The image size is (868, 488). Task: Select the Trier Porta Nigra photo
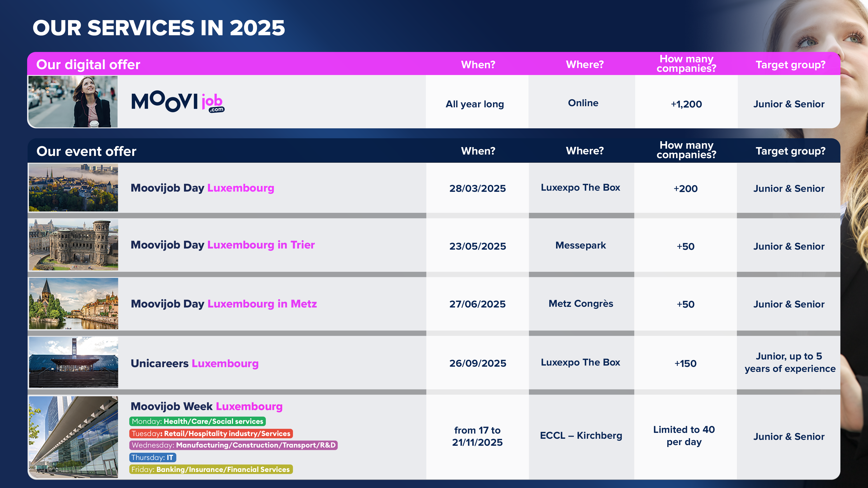coord(73,245)
